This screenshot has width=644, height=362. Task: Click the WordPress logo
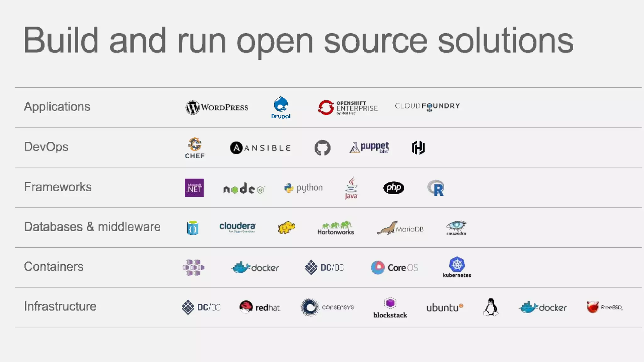tap(217, 107)
